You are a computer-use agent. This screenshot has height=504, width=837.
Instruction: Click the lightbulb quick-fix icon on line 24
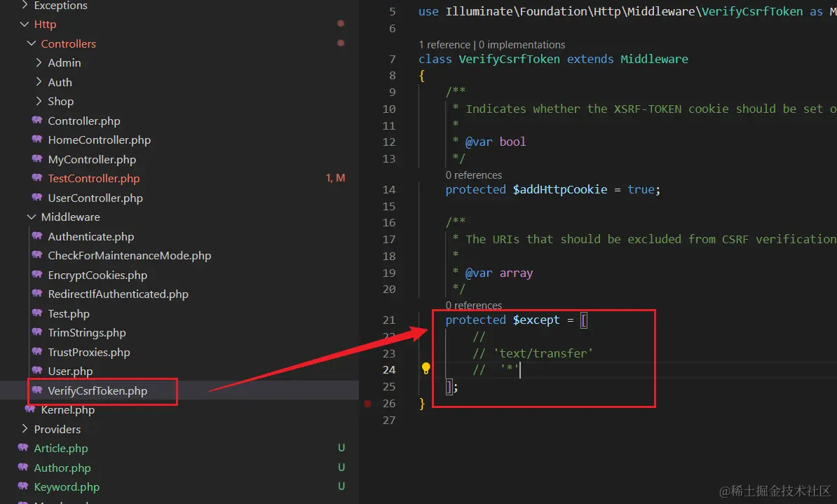(426, 369)
